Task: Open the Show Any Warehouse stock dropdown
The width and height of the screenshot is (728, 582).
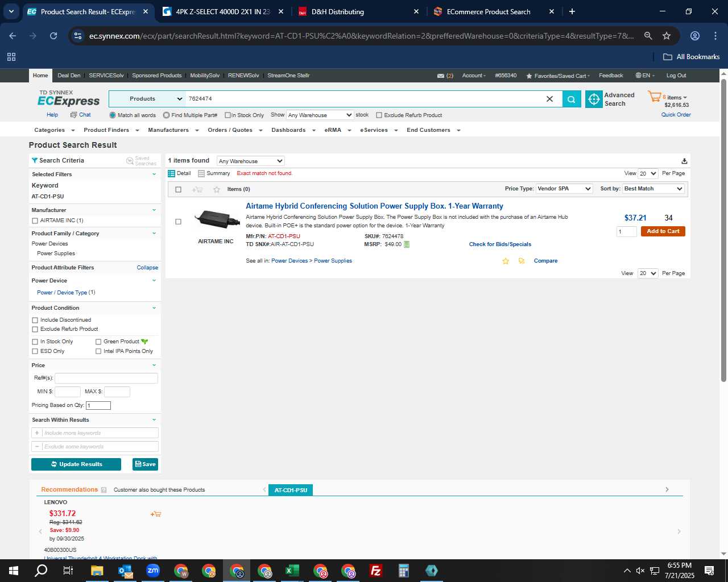Action: click(x=320, y=115)
